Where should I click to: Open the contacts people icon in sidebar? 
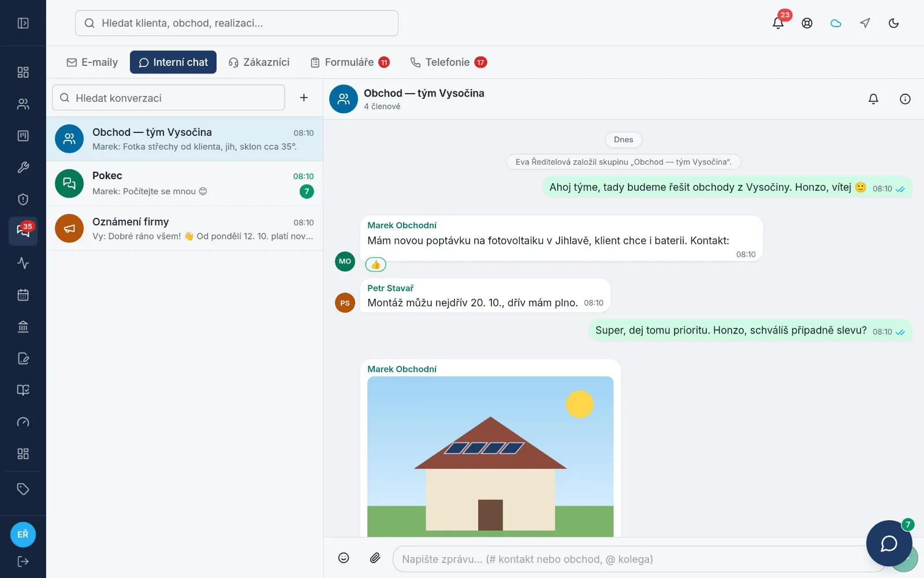point(23,104)
